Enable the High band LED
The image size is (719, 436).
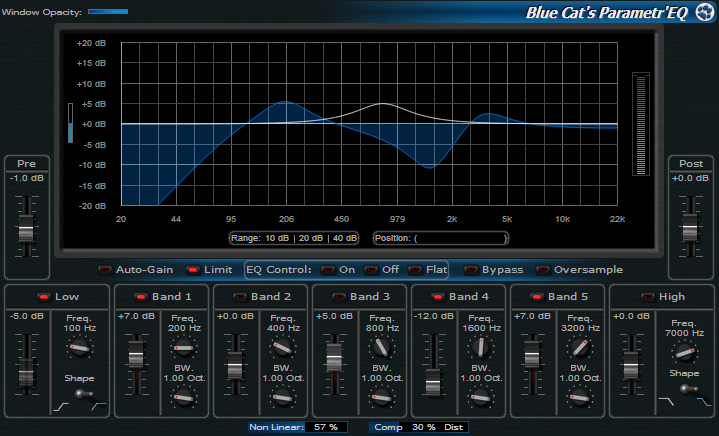click(647, 297)
